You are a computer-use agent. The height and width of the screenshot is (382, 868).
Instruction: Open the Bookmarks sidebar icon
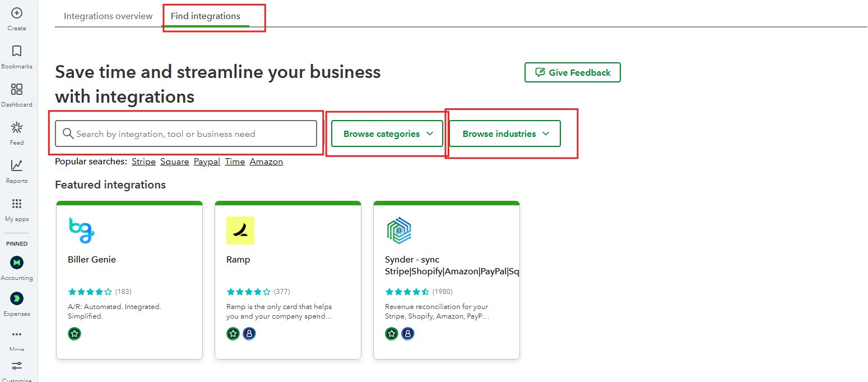pyautogui.click(x=17, y=51)
